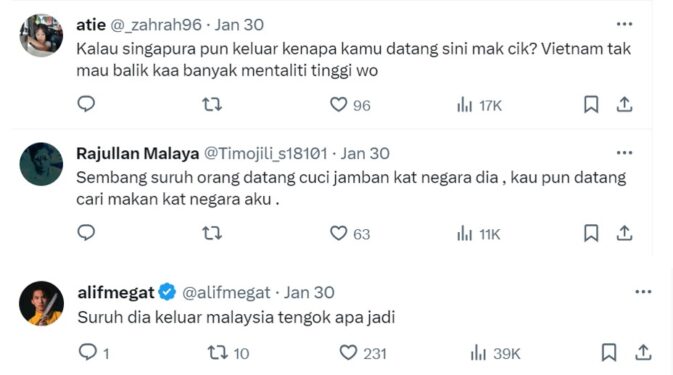Screen dimensions: 673x375
Task: Open the @_zahrah96 profile handle
Action: pyautogui.click(x=156, y=25)
